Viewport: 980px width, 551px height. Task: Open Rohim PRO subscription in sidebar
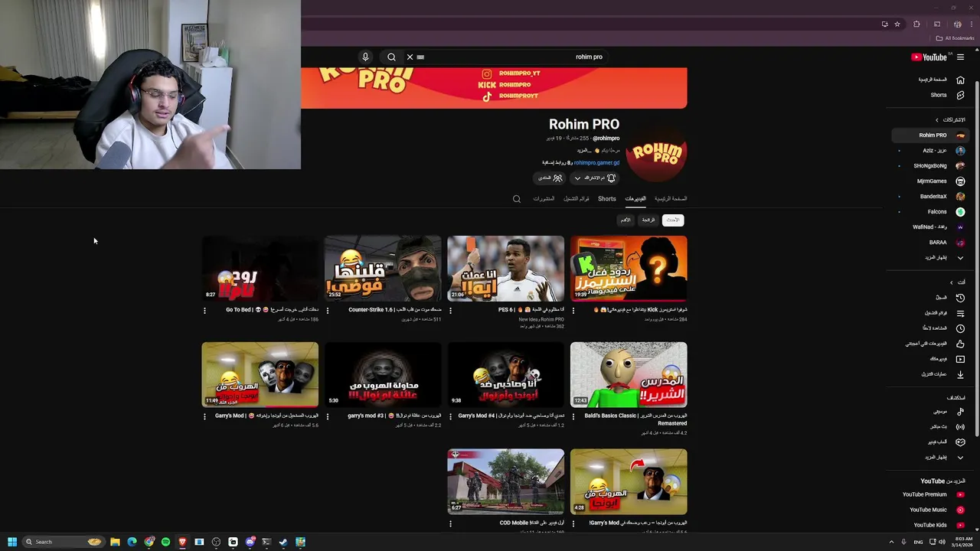pos(930,135)
